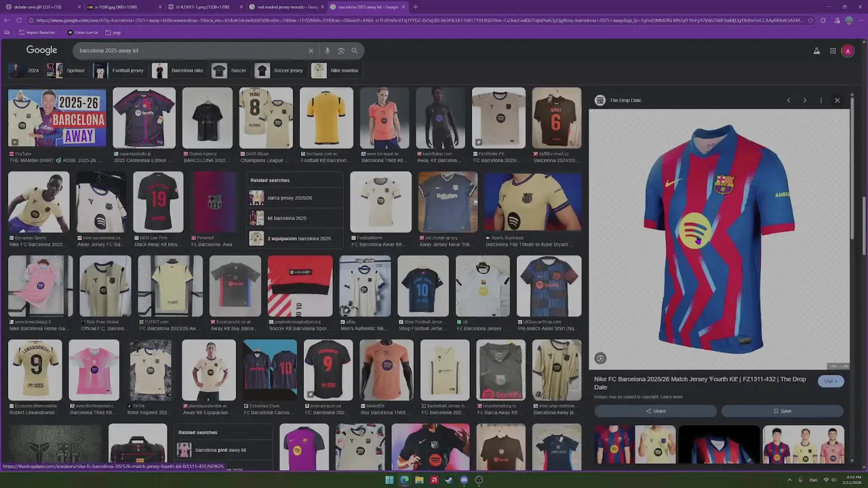Screen dimensions: 868x488
Task: Open the black number 19 jersey thumbnail
Action: tap(158, 202)
